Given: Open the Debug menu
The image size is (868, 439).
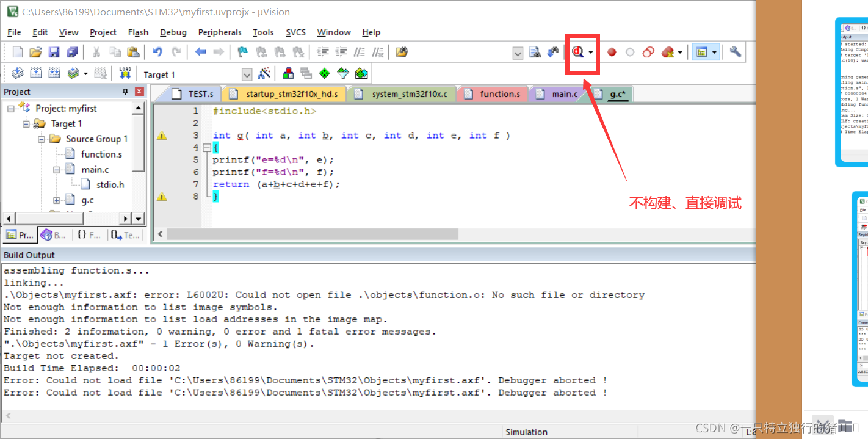Looking at the screenshot, I should (173, 32).
